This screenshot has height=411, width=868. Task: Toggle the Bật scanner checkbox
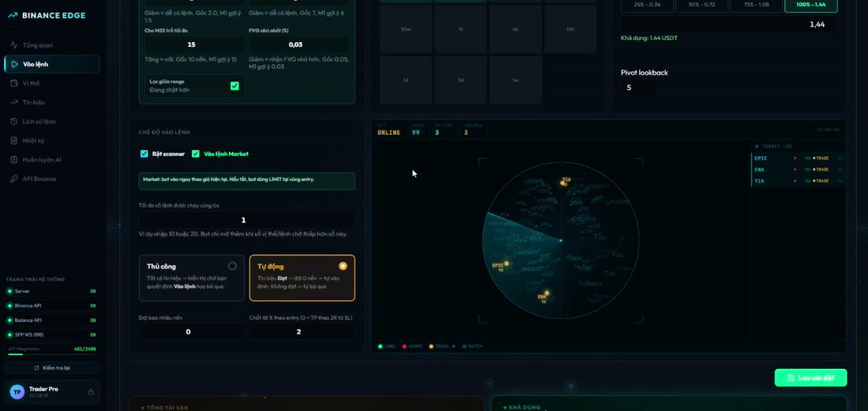144,154
